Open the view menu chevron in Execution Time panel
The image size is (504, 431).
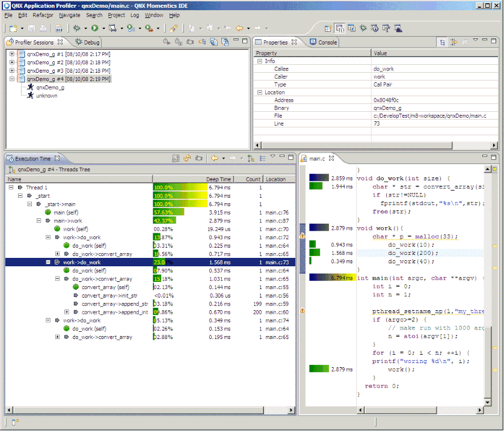[272, 157]
